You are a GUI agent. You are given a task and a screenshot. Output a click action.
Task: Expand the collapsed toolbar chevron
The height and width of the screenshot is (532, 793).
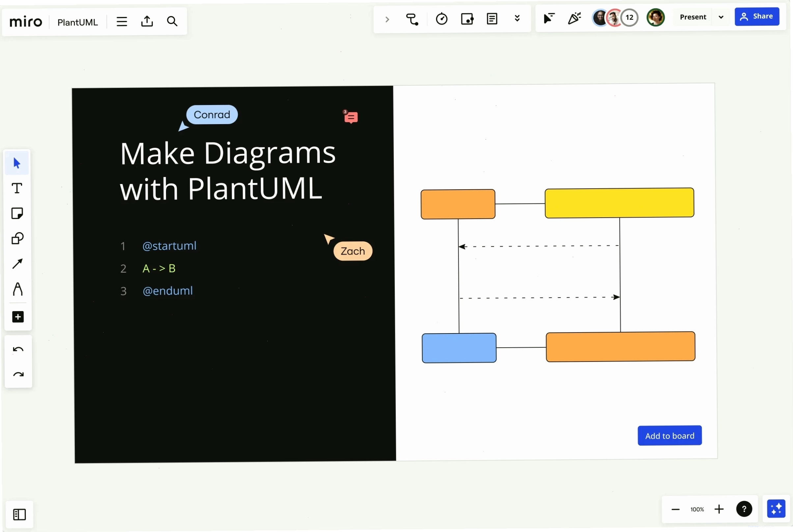point(387,19)
